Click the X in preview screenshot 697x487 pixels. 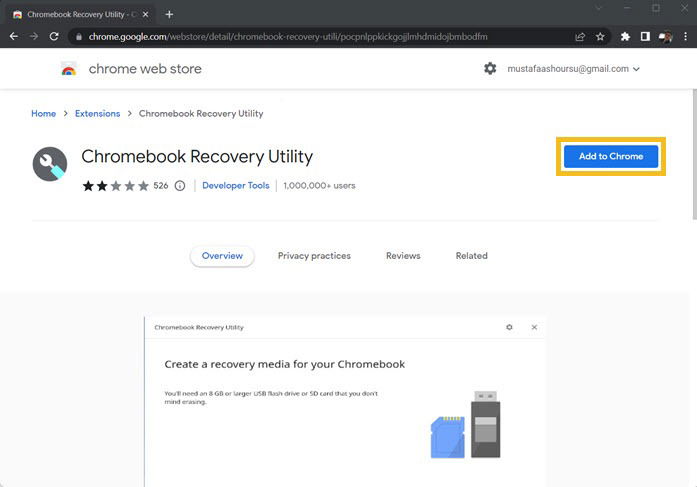(x=534, y=327)
